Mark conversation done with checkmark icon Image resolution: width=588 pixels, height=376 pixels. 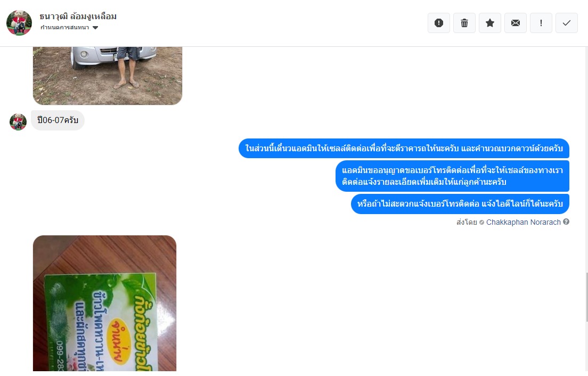click(566, 23)
